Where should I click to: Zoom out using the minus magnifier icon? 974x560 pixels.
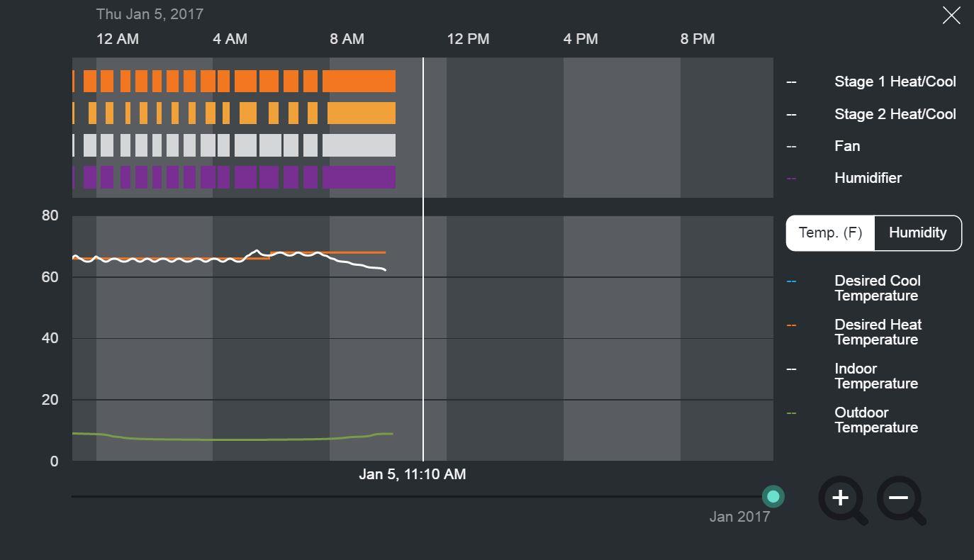[x=899, y=499]
